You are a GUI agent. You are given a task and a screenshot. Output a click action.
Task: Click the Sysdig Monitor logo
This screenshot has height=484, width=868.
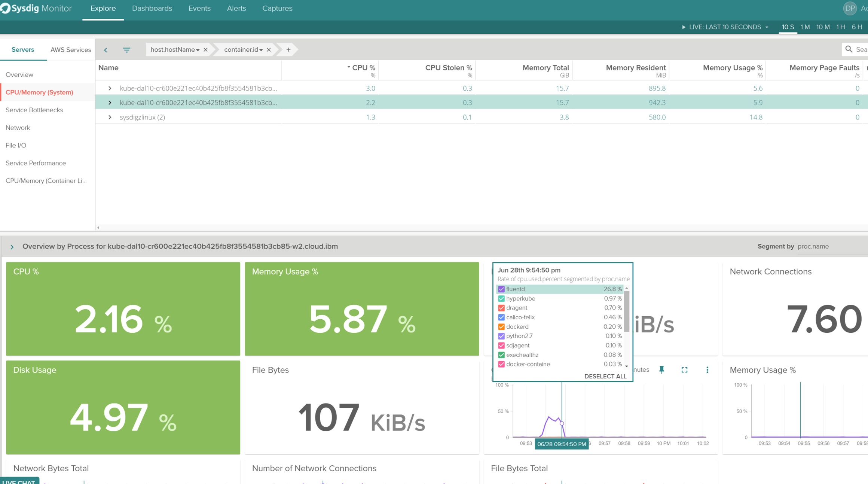36,8
